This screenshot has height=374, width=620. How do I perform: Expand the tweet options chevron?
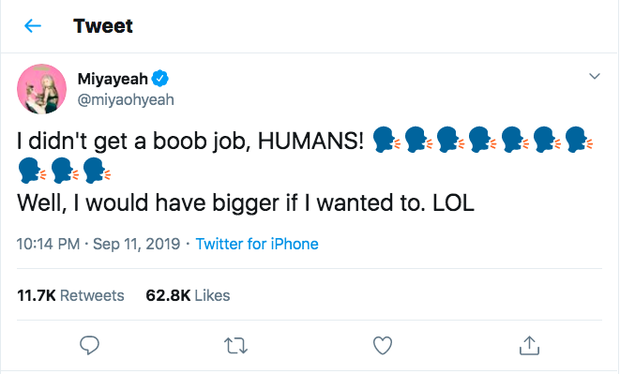(594, 76)
